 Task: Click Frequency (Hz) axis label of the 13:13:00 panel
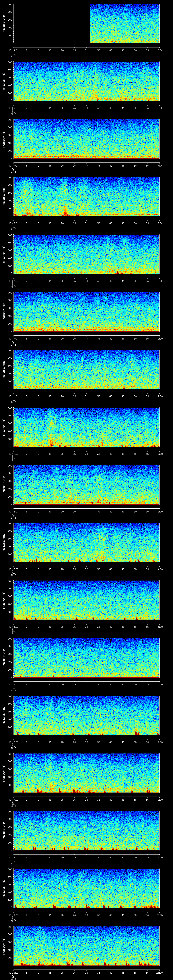pos(4,543)
